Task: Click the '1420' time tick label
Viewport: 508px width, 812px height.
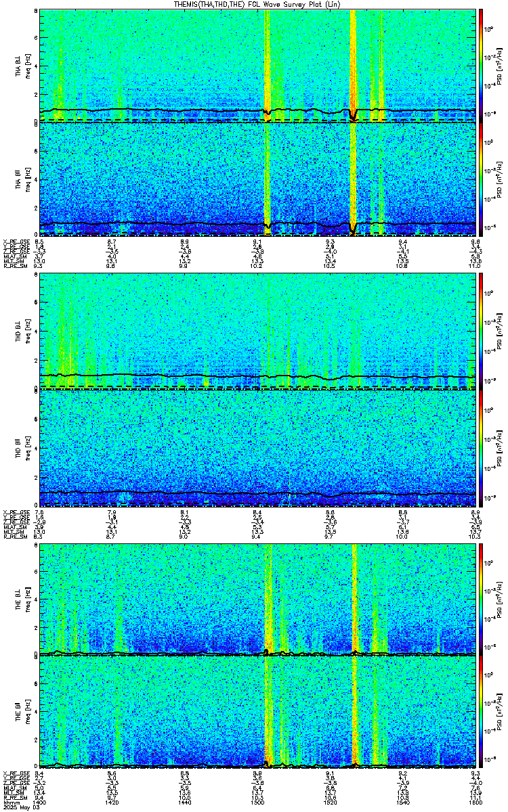Action: pos(112,803)
